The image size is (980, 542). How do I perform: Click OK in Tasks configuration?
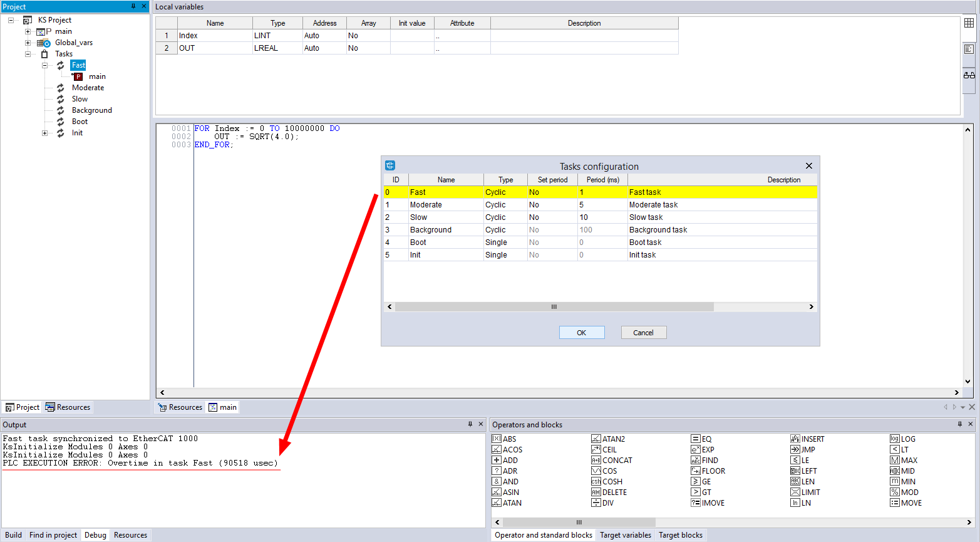(582, 333)
